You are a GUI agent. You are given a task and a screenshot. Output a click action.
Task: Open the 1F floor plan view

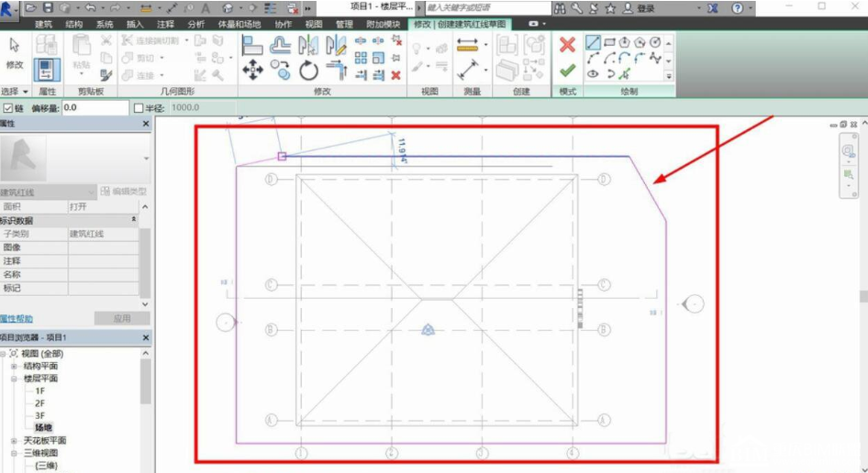(x=39, y=391)
